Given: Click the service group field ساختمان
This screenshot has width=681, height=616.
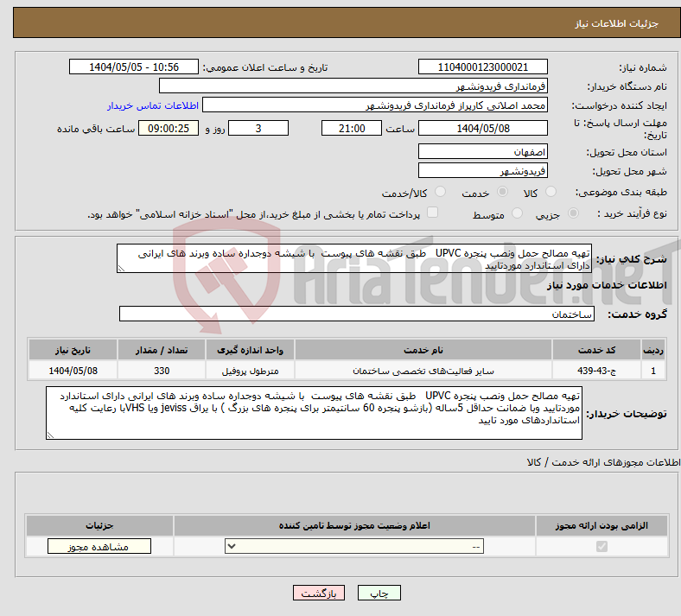Looking at the screenshot, I should pyautogui.click(x=357, y=314).
